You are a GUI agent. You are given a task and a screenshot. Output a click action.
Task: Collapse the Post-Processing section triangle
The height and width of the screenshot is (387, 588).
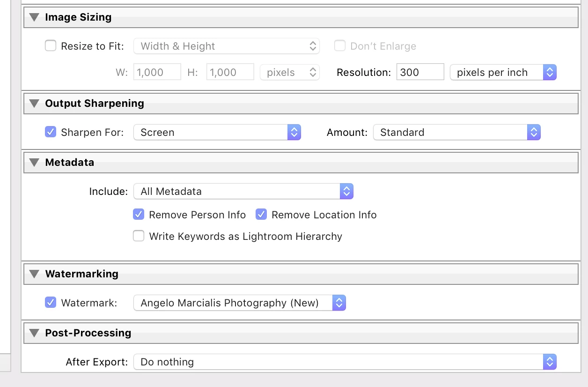coord(34,333)
